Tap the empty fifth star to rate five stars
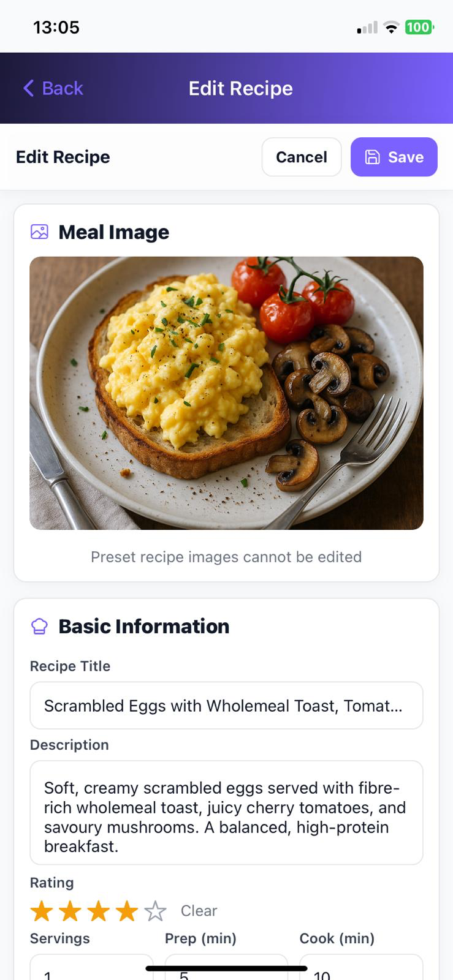453x980 pixels. click(x=156, y=911)
